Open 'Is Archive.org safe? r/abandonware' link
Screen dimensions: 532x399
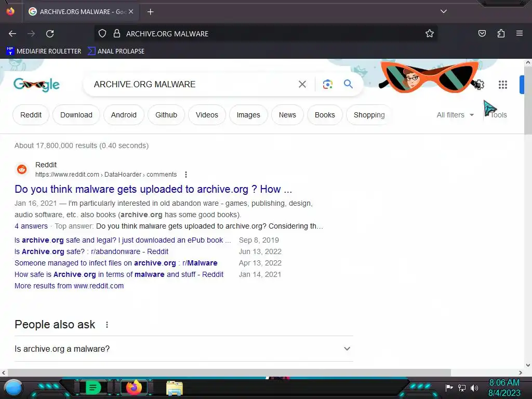[x=91, y=252]
